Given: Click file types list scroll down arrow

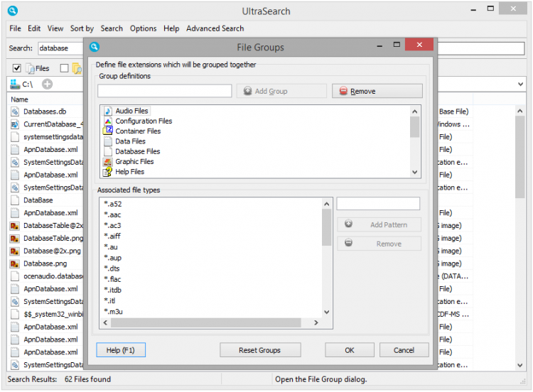Looking at the screenshot, I should pyautogui.click(x=327, y=312).
